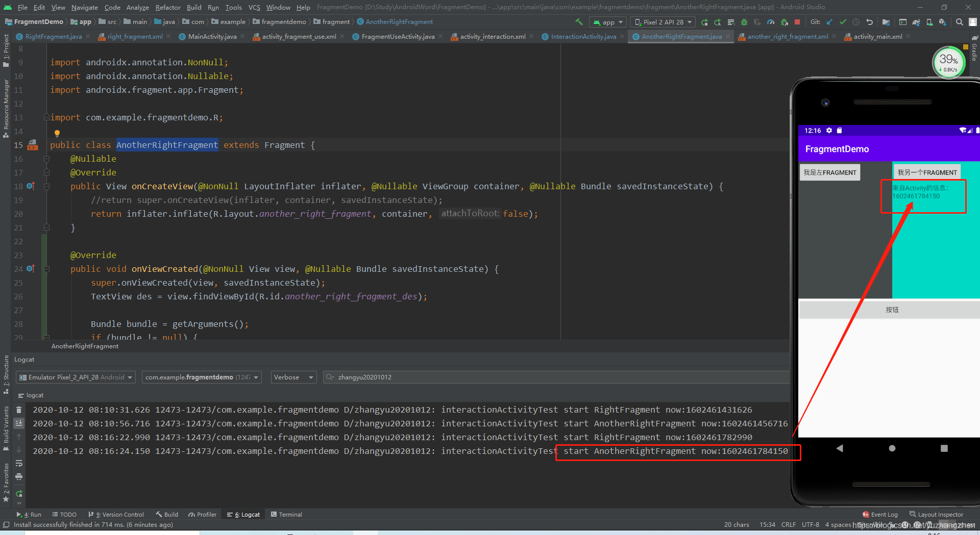Click the Git Revert arrow icon
Viewport: 980px width, 535px height.
pos(870,22)
